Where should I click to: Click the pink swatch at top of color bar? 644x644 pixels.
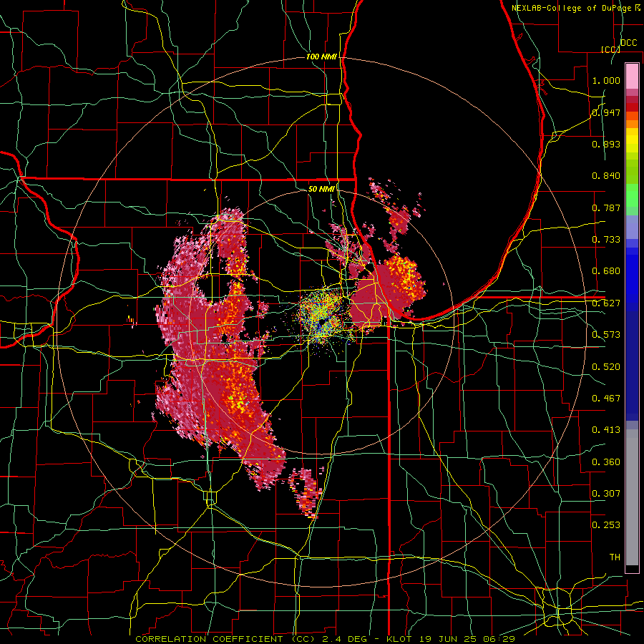[x=632, y=77]
